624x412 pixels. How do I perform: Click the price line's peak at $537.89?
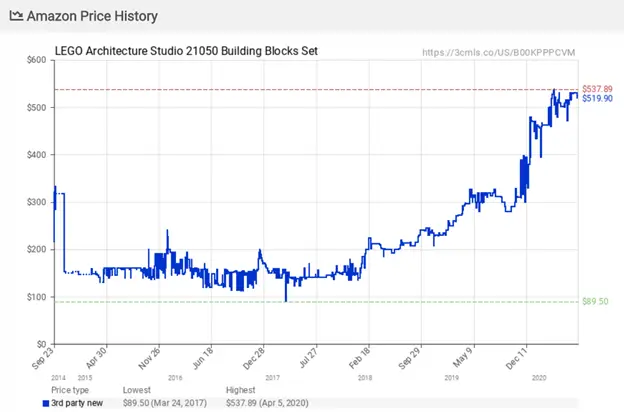[x=554, y=90]
